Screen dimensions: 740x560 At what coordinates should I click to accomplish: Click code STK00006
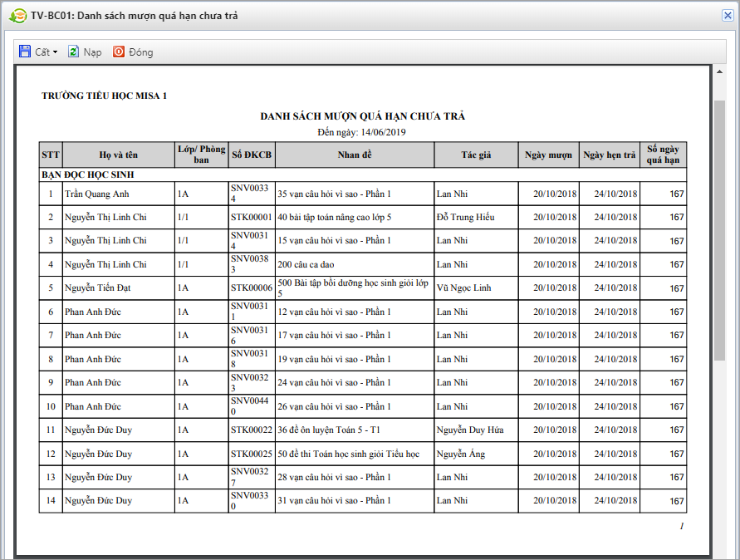(252, 287)
